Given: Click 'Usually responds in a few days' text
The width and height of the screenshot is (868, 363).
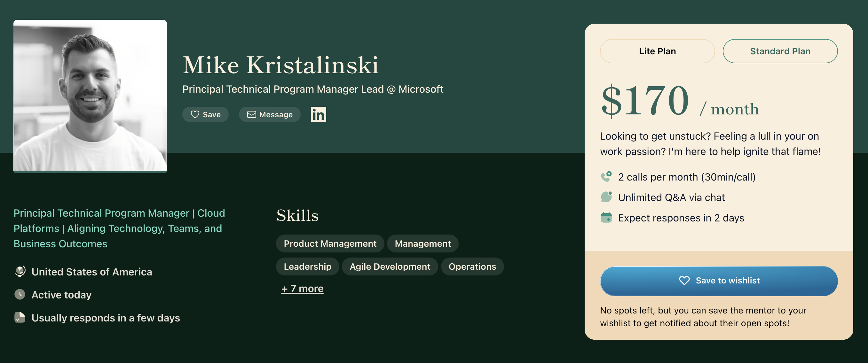Looking at the screenshot, I should [106, 318].
